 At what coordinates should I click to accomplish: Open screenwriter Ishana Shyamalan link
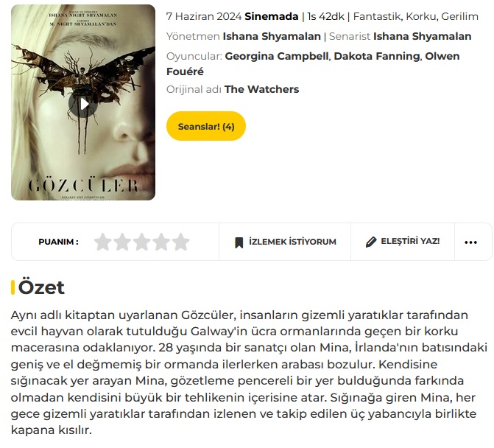(x=422, y=36)
